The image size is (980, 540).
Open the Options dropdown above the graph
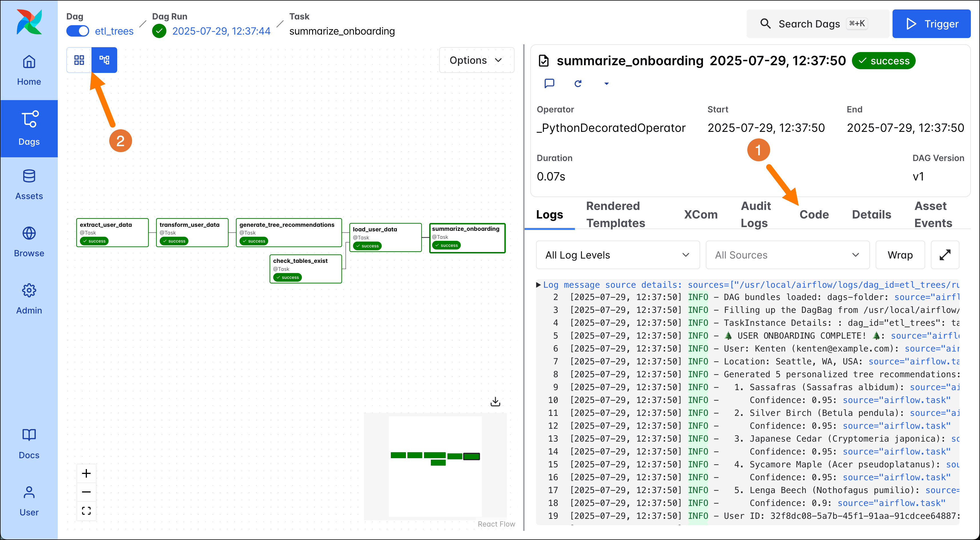coord(476,60)
